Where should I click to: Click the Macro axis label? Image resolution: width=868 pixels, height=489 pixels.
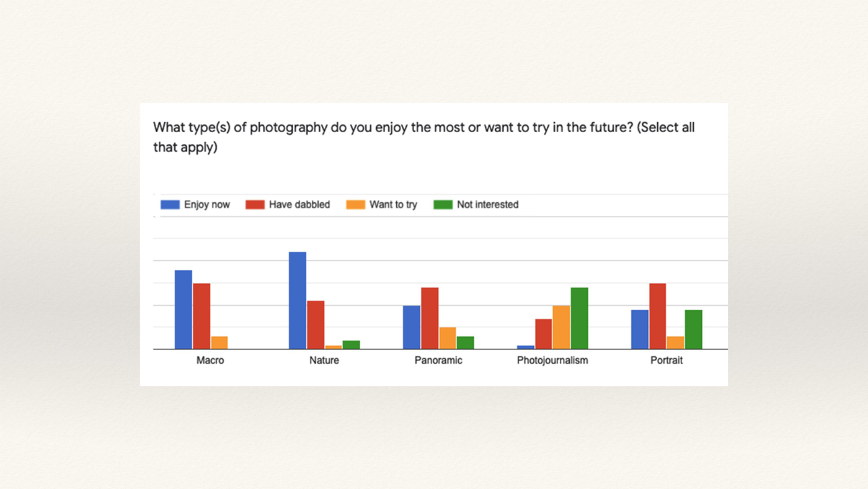click(x=210, y=361)
